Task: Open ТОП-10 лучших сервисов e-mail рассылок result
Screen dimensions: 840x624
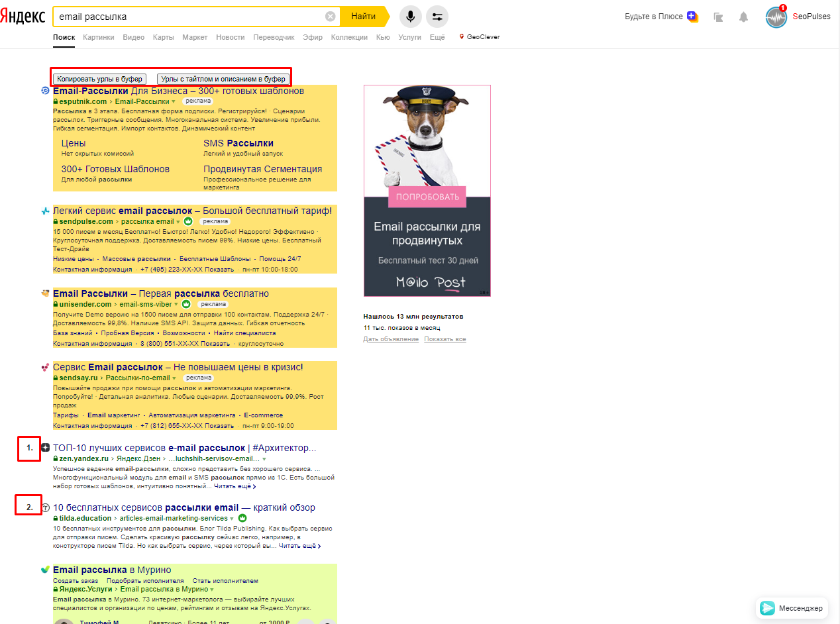Action: tap(185, 448)
